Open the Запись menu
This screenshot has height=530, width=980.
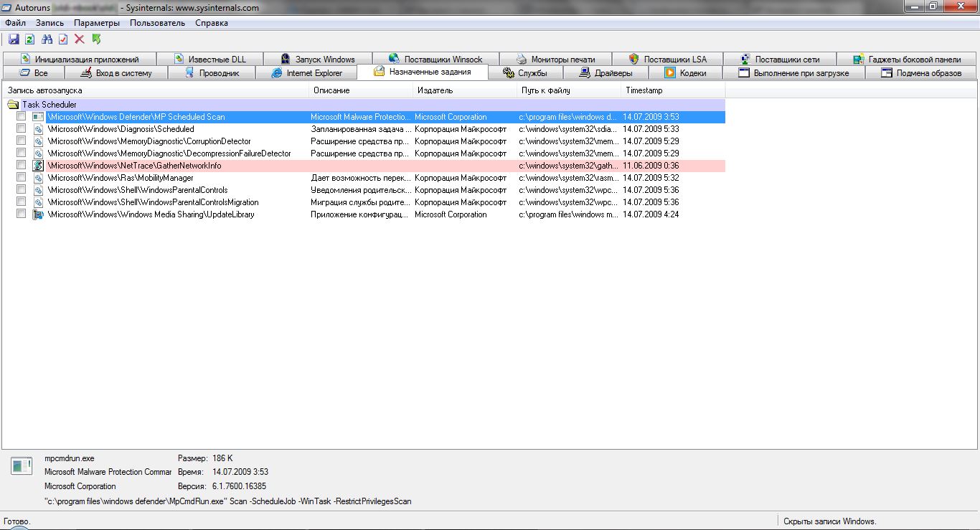[x=50, y=23]
